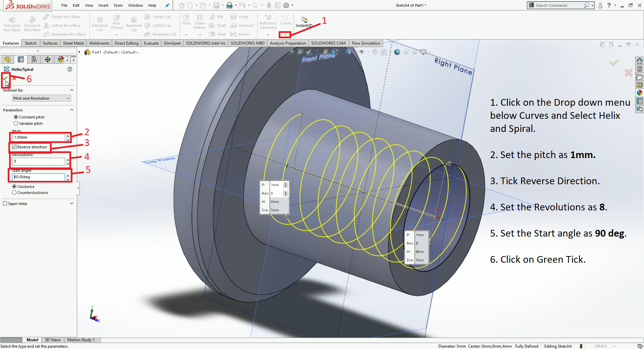Toggle the Instant3D tool
This screenshot has width=644, height=349.
pos(304,22)
